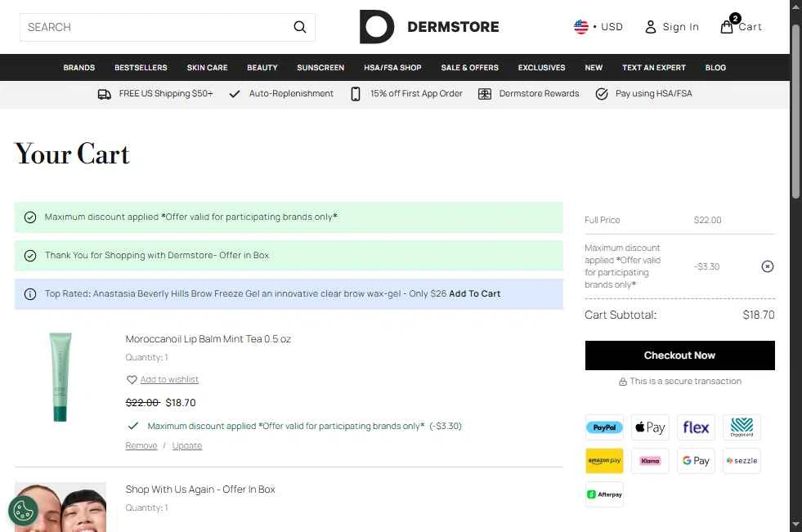This screenshot has width=802, height=532.
Task: Open Moroccanoil Lip Balm Mint Tea product title
Action: pyautogui.click(x=208, y=339)
